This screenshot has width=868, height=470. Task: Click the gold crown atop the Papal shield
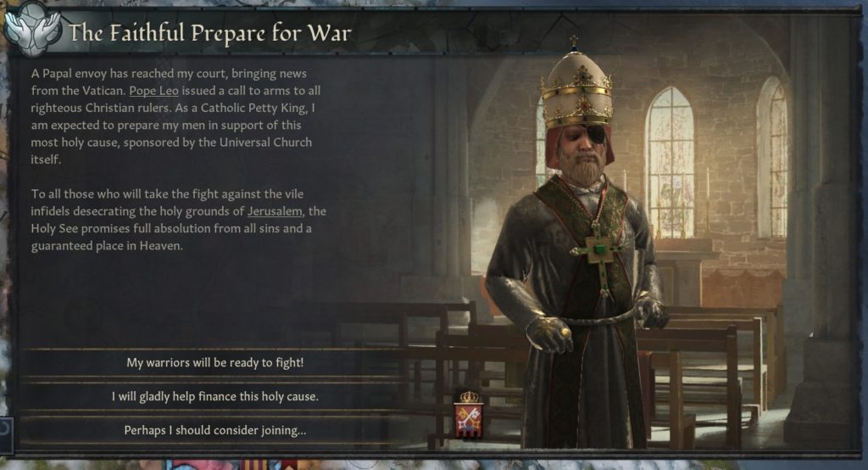[x=469, y=397]
